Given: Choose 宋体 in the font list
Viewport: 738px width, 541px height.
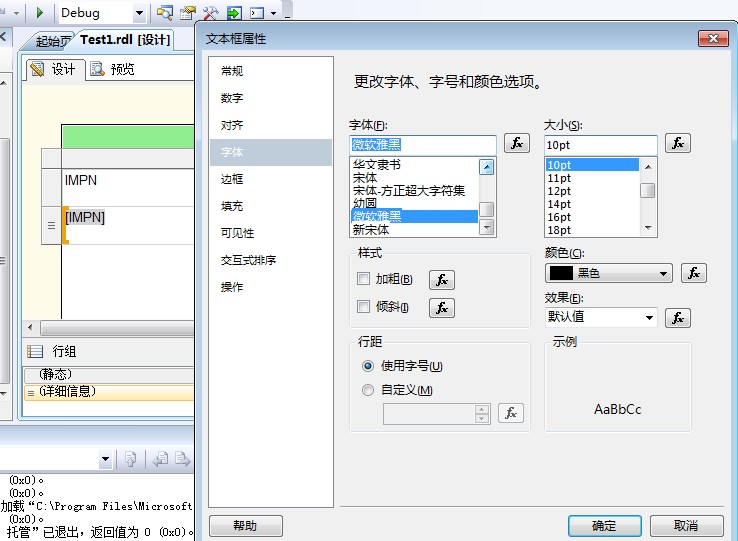Looking at the screenshot, I should (x=415, y=178).
